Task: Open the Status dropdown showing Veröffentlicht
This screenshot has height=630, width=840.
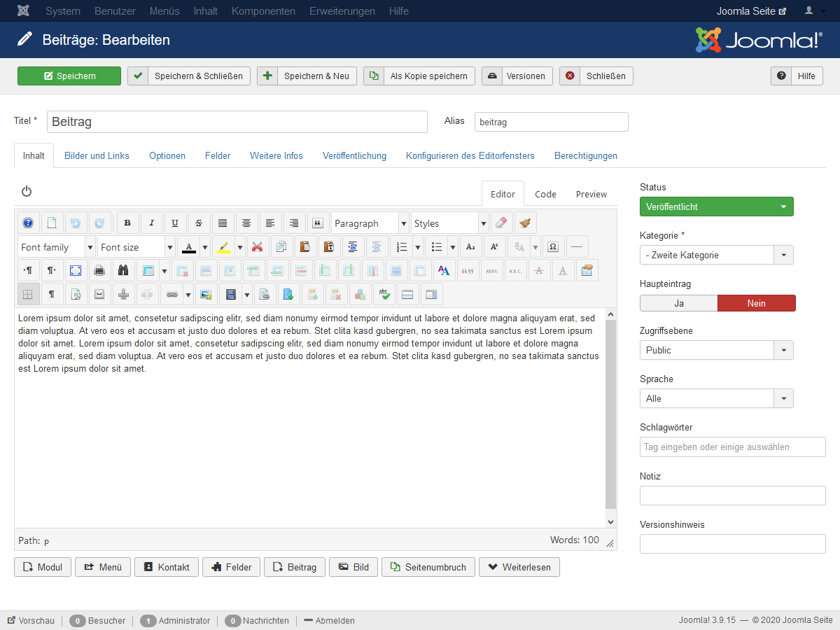Action: [x=717, y=206]
